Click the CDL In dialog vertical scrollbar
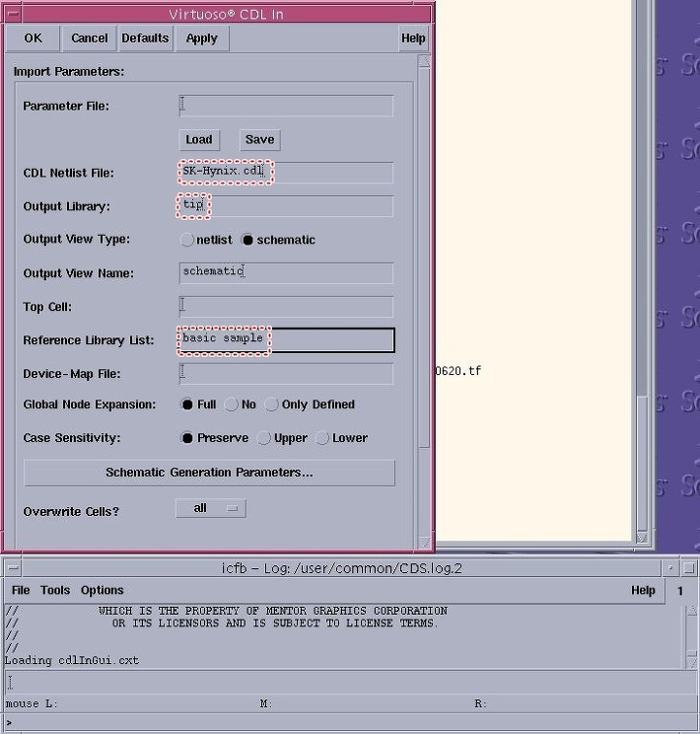Image resolution: width=700 pixels, height=734 pixels. 424,257
